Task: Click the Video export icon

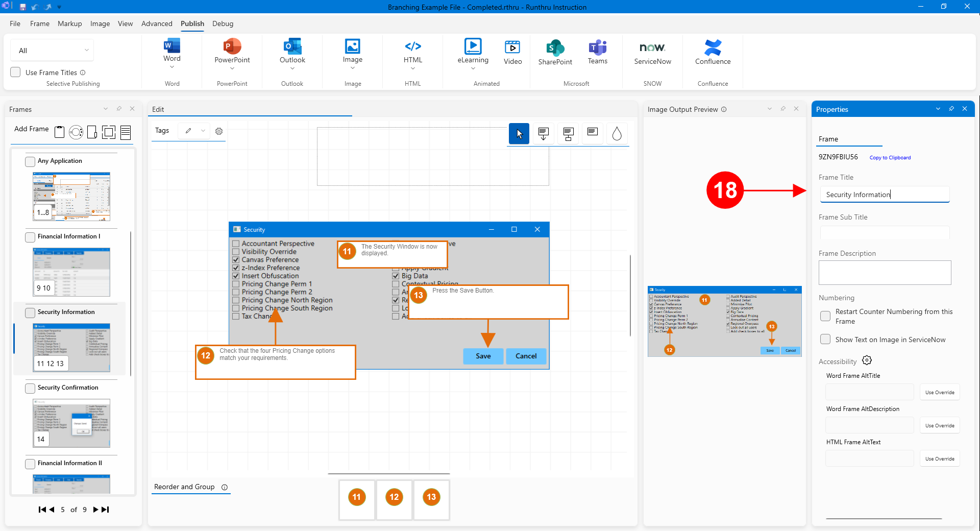Action: pos(512,48)
